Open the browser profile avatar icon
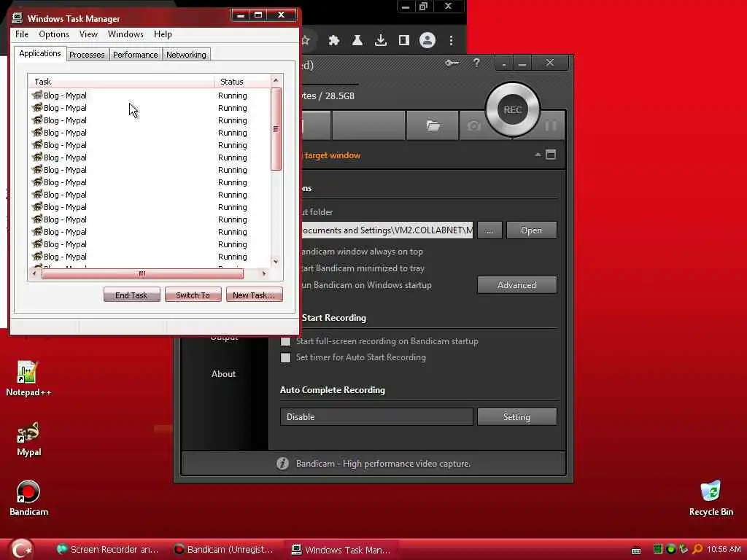 coord(427,40)
